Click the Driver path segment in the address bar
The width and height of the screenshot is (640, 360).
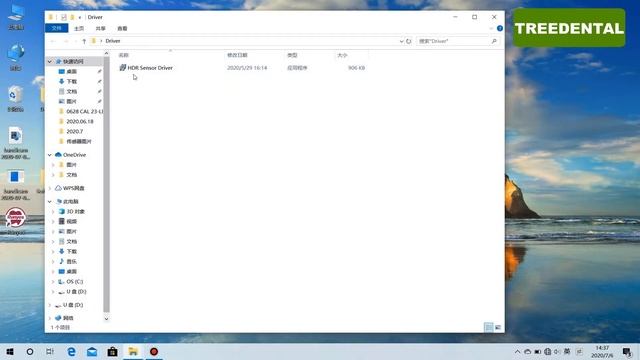pyautogui.click(x=113, y=41)
